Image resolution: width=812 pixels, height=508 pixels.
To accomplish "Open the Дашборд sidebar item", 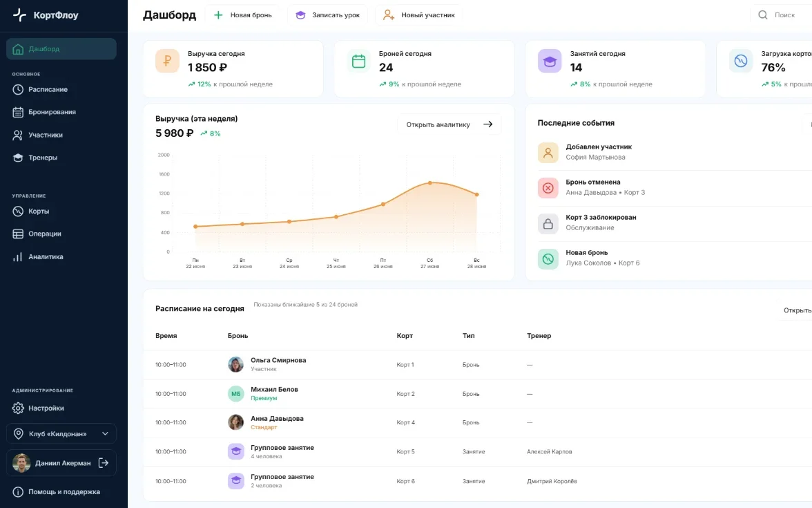I will tap(61, 48).
